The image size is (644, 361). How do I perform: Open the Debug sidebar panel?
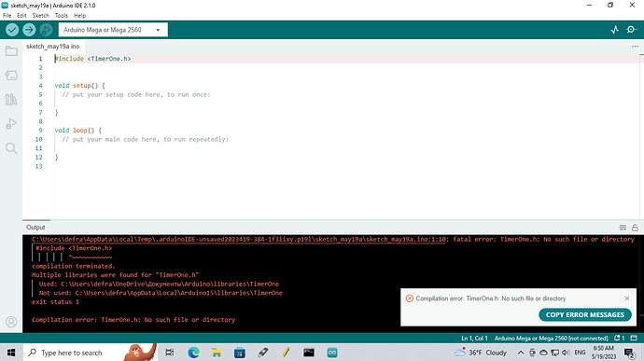tap(11, 124)
